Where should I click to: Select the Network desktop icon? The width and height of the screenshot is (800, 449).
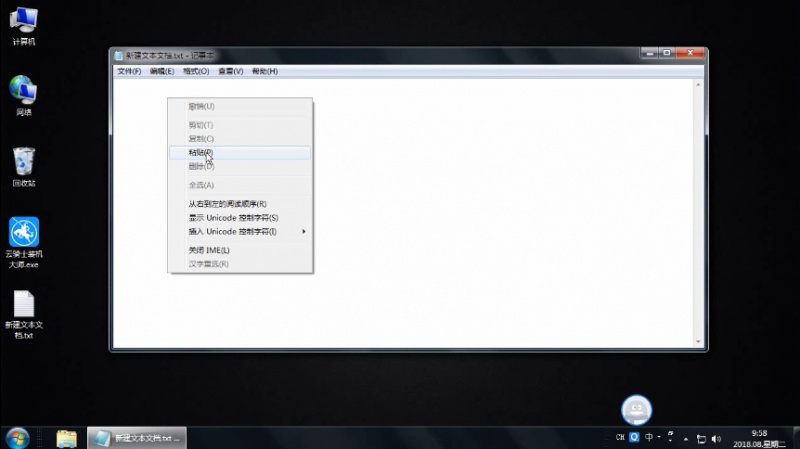[23, 95]
